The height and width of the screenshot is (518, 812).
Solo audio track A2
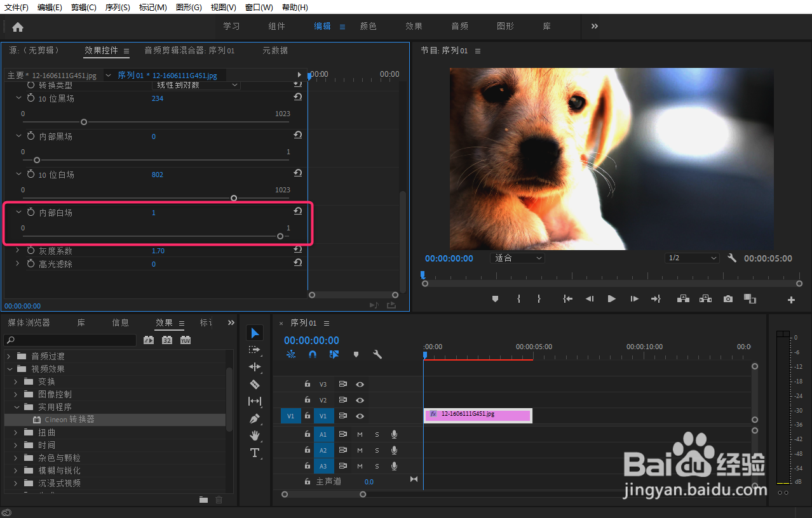(377, 450)
